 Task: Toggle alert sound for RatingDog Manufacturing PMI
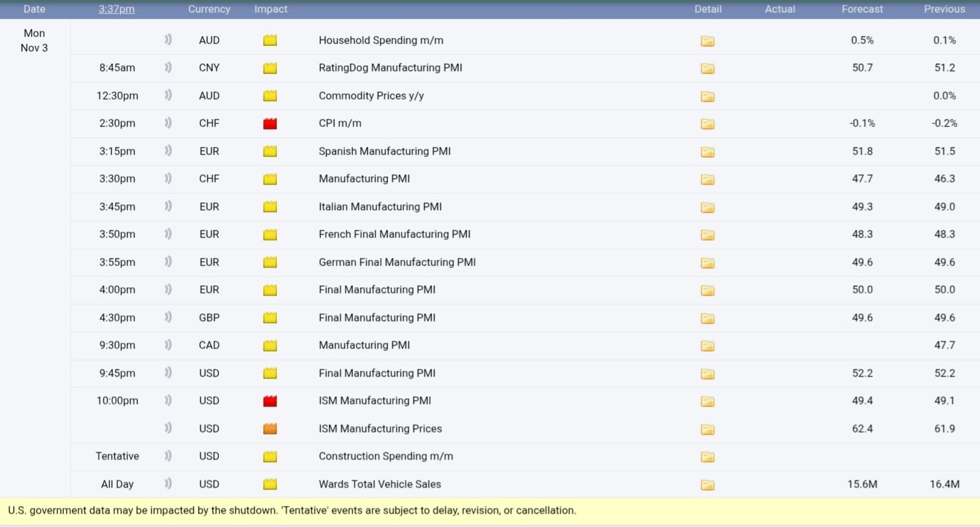[168, 68]
